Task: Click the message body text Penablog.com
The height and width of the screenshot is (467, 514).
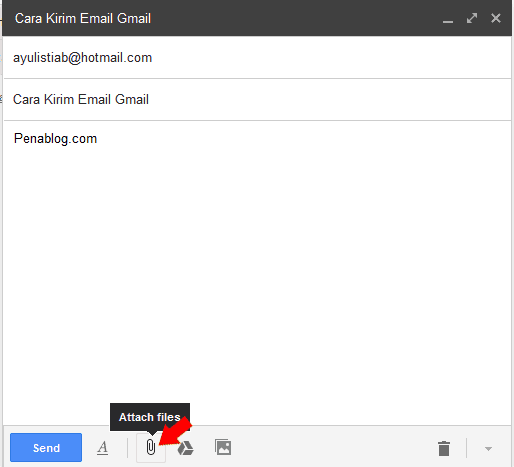Action: [x=55, y=138]
